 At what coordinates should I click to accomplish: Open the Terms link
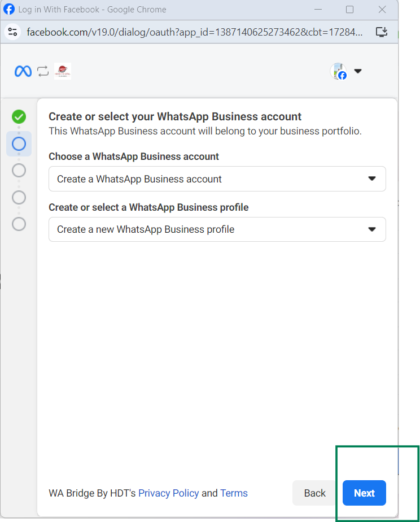click(234, 493)
